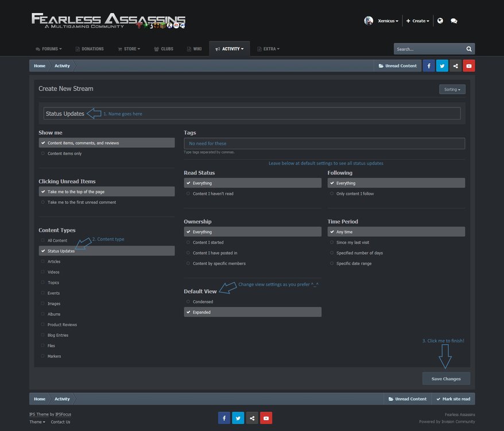Screen dimensions: 504x431
Task: Click the Tags input field
Action: [x=324, y=143]
